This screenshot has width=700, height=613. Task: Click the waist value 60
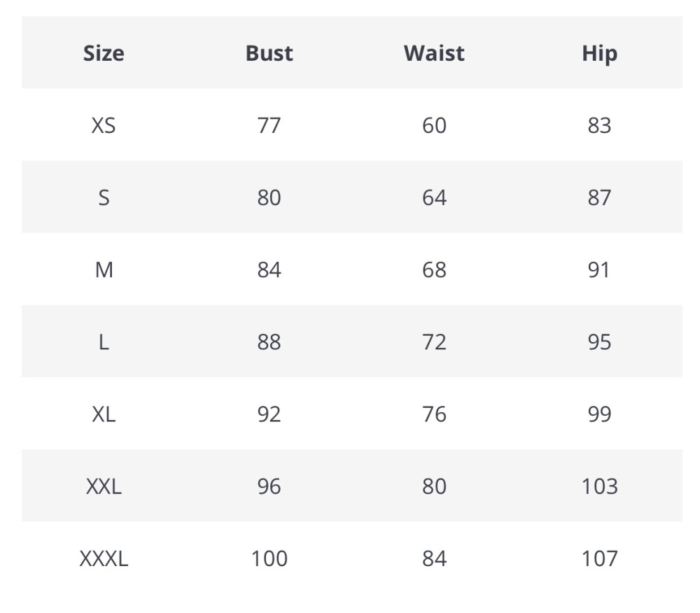click(x=434, y=125)
